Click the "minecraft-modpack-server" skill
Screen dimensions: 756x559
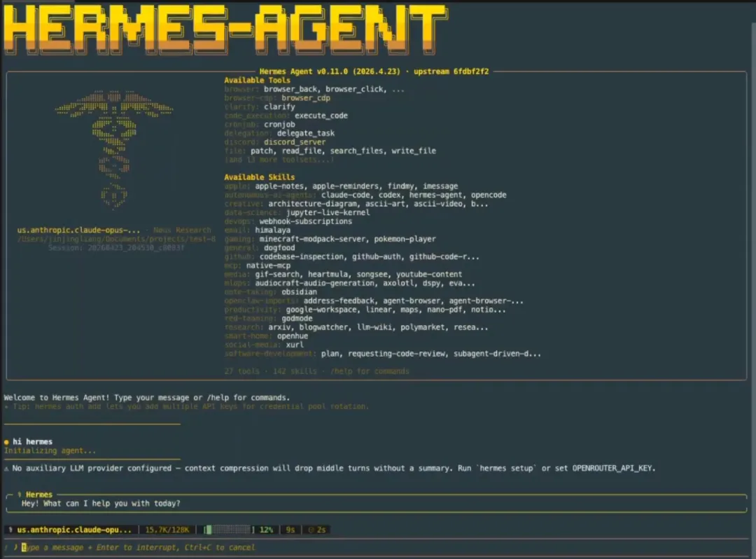pyautogui.click(x=312, y=239)
